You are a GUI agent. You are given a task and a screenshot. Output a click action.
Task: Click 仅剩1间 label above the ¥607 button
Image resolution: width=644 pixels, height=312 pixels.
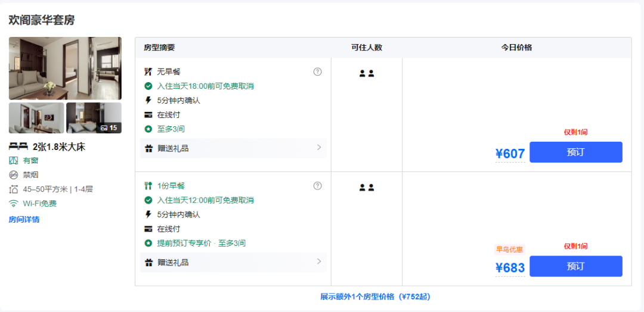click(576, 132)
